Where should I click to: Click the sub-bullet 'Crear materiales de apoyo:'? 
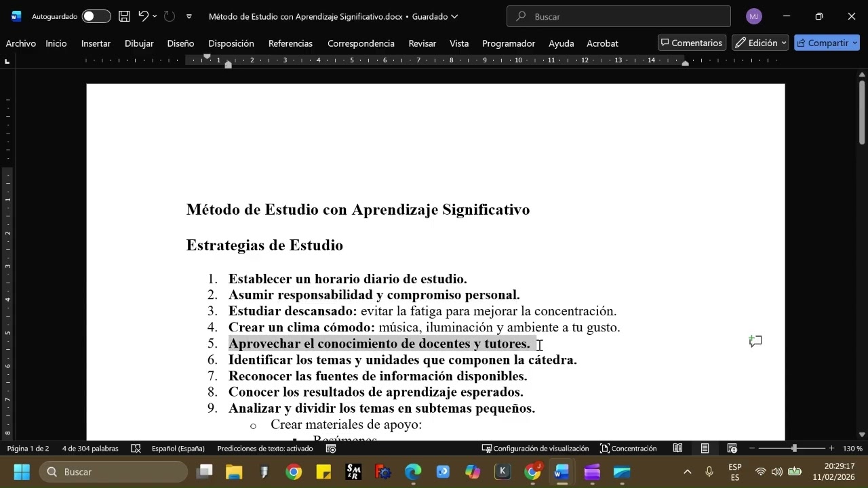point(346,425)
